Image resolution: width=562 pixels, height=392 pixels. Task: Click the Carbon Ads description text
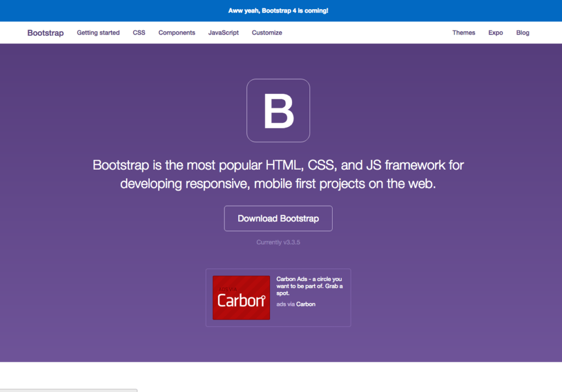(x=310, y=286)
